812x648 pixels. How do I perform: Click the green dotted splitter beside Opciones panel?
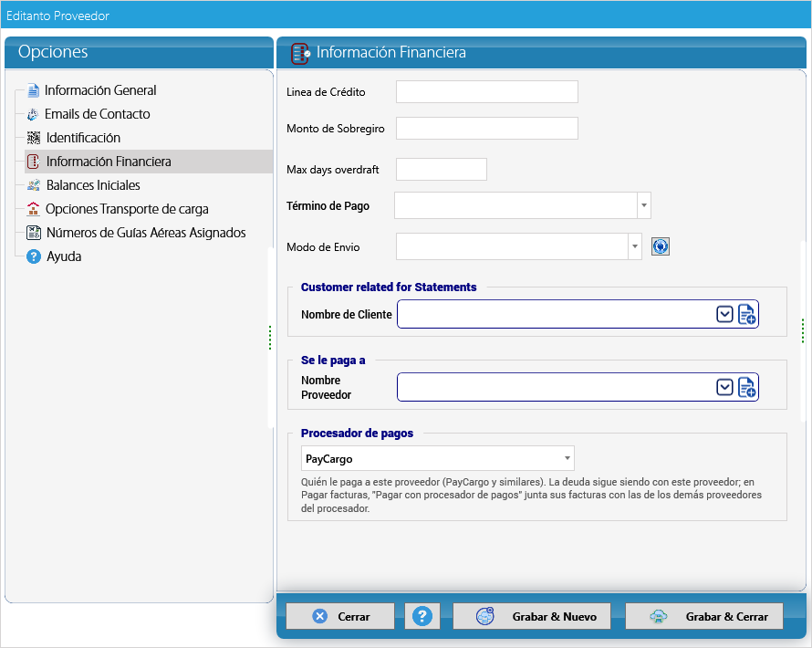click(x=270, y=337)
